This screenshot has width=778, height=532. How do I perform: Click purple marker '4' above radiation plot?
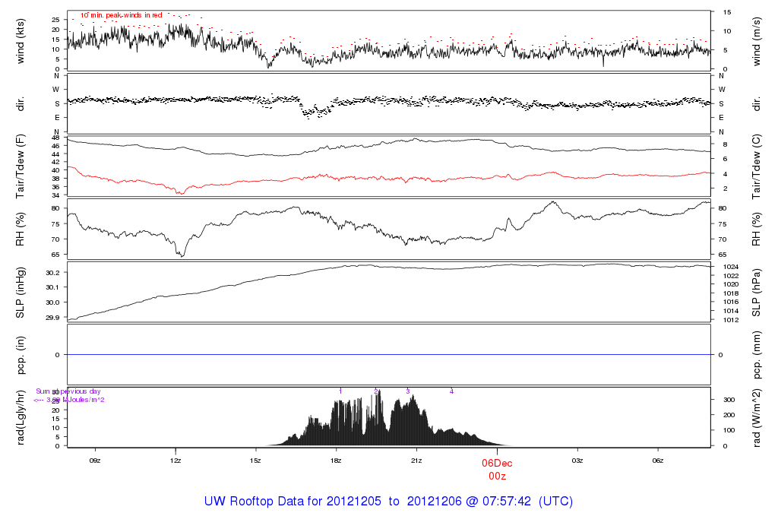pyautogui.click(x=451, y=391)
